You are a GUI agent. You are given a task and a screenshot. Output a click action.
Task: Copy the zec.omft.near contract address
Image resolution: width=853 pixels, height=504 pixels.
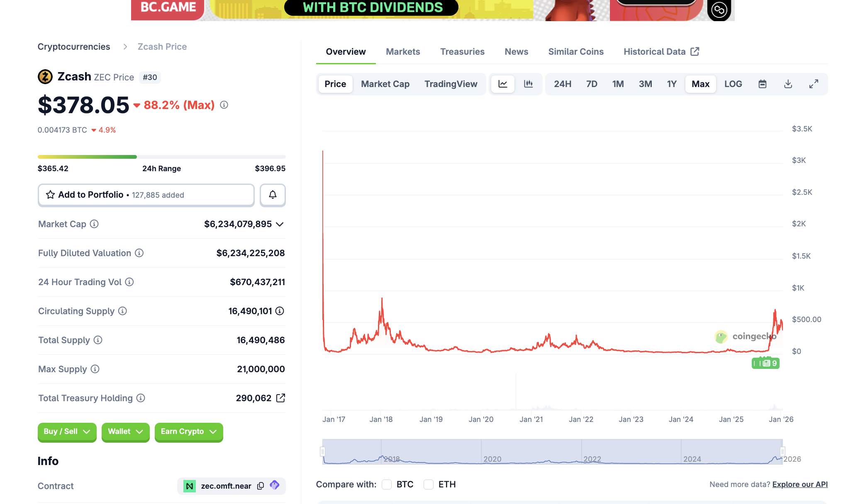261,486
